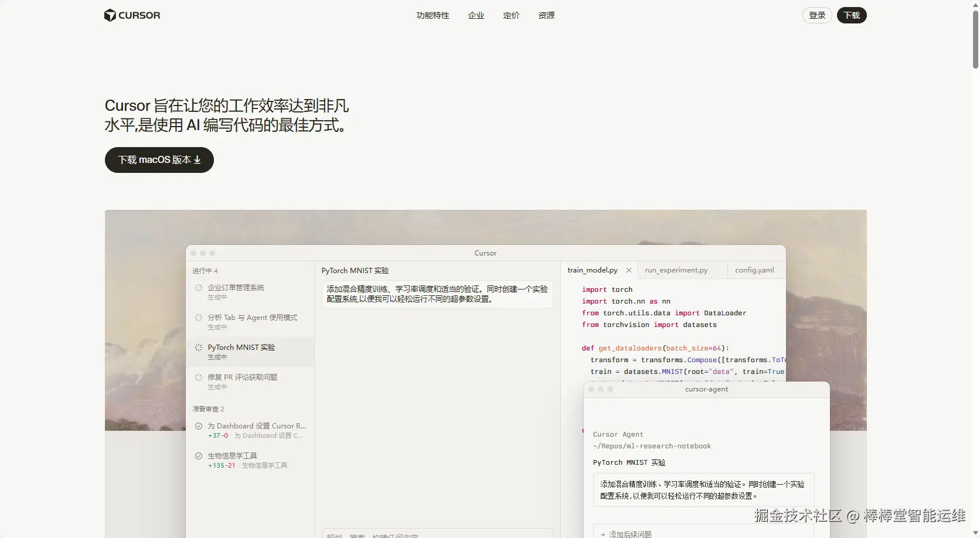Click the PyTorch MNIST 实验 title in cursor-agent

tap(629, 462)
